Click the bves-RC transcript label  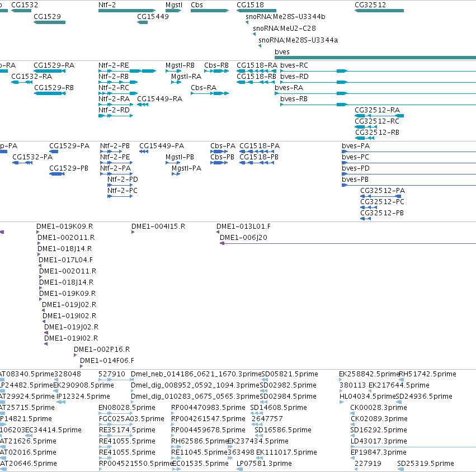click(294, 65)
